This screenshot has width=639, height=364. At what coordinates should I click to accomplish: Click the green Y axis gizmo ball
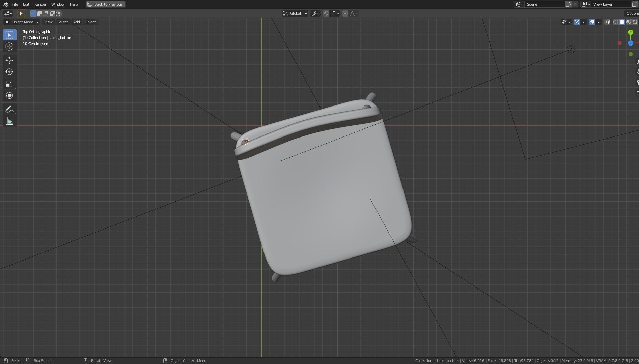point(631,32)
